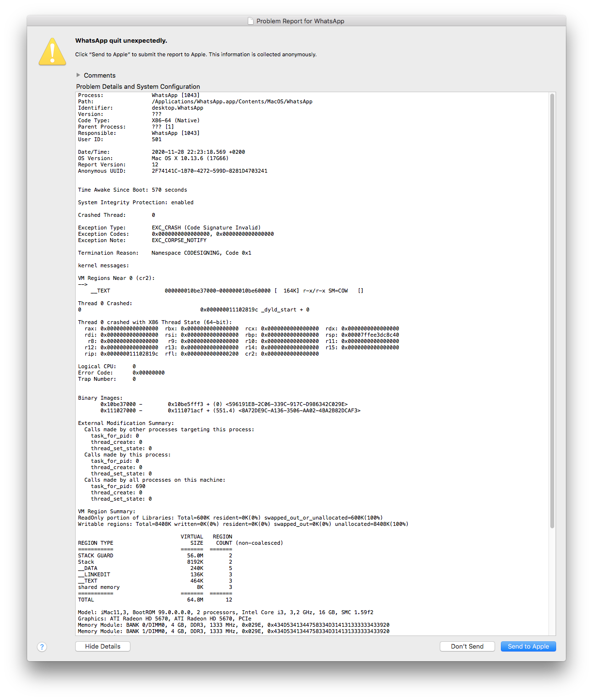Click the _dyld_start + 0 stack frame line
The width and height of the screenshot is (593, 700).
pyautogui.click(x=194, y=310)
